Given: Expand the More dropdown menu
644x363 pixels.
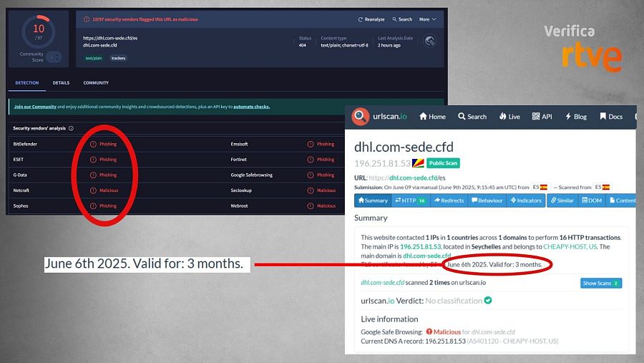Looking at the screenshot, I should (427, 19).
